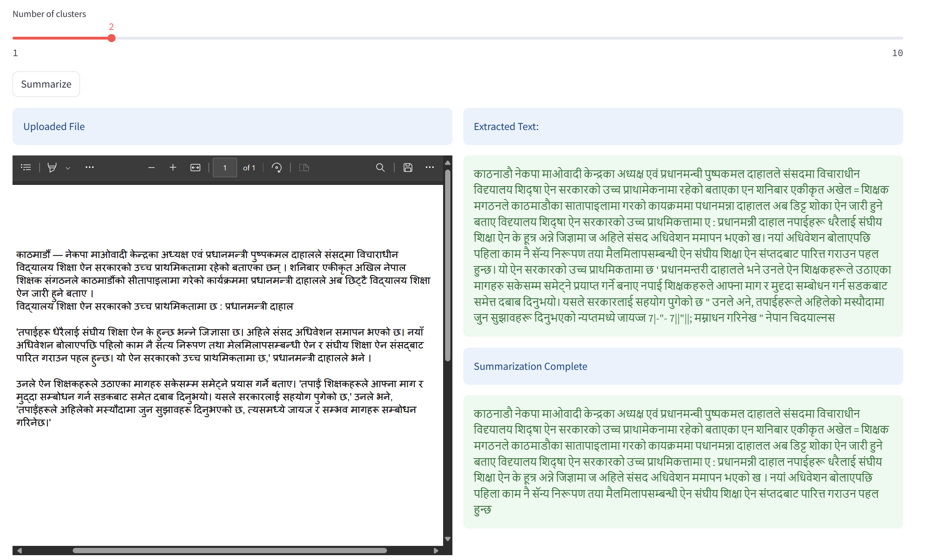Toggle two-page spread view

tap(304, 167)
